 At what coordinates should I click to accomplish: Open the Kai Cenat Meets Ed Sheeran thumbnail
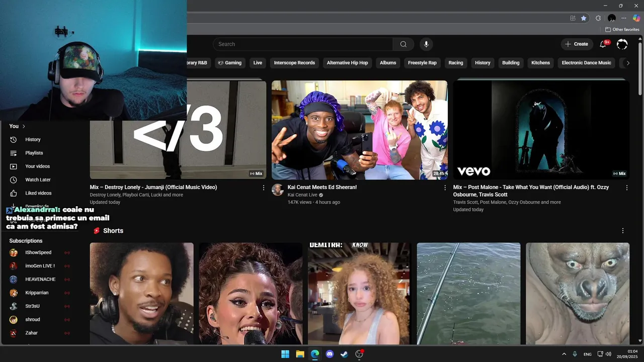[x=360, y=130]
